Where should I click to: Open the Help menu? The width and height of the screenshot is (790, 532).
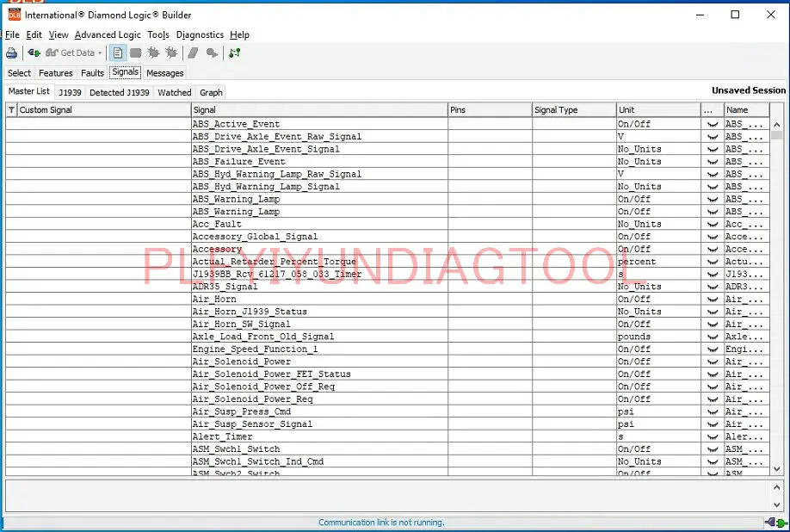(239, 34)
